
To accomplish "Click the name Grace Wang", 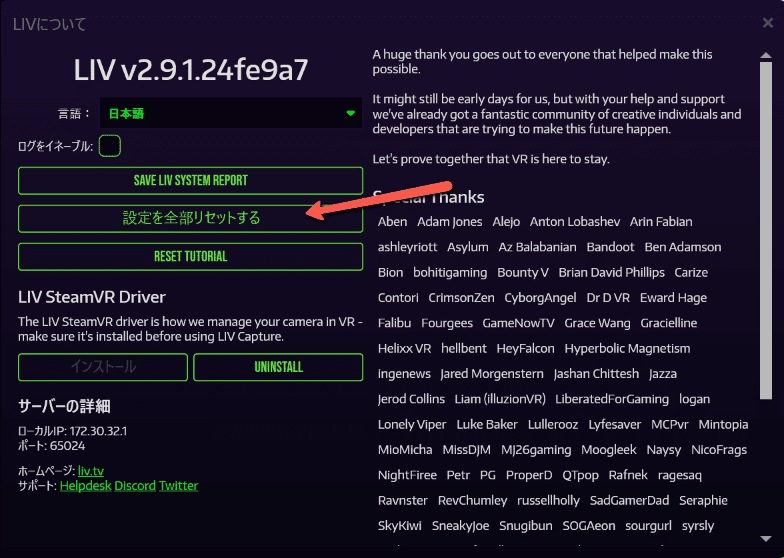I will [598, 323].
